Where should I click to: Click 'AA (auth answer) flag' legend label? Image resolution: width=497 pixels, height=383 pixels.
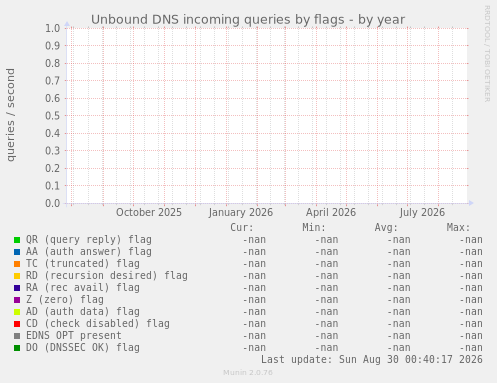(89, 252)
